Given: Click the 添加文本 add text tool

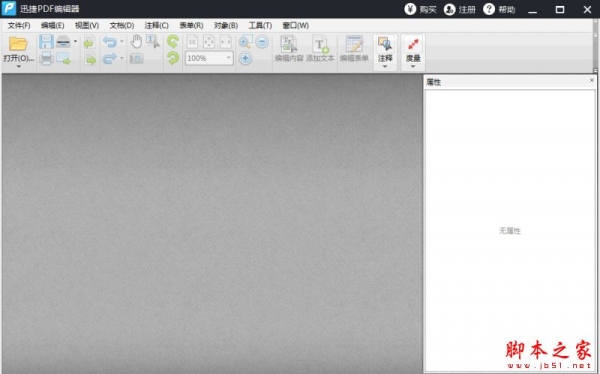Looking at the screenshot, I should 320,49.
